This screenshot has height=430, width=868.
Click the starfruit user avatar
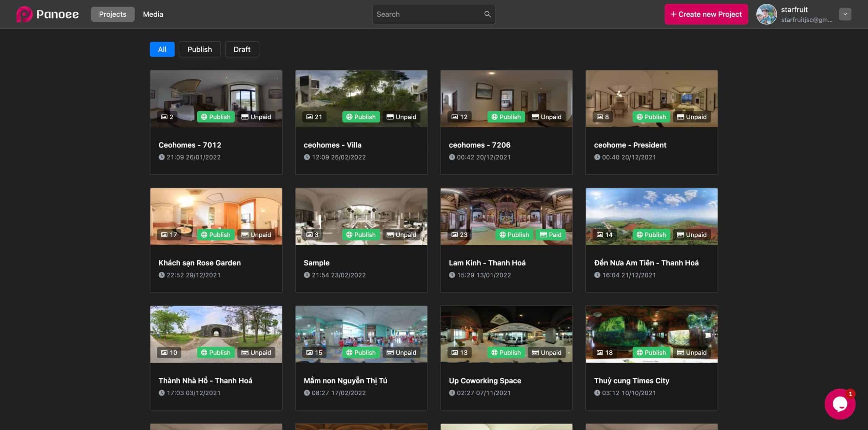click(766, 14)
